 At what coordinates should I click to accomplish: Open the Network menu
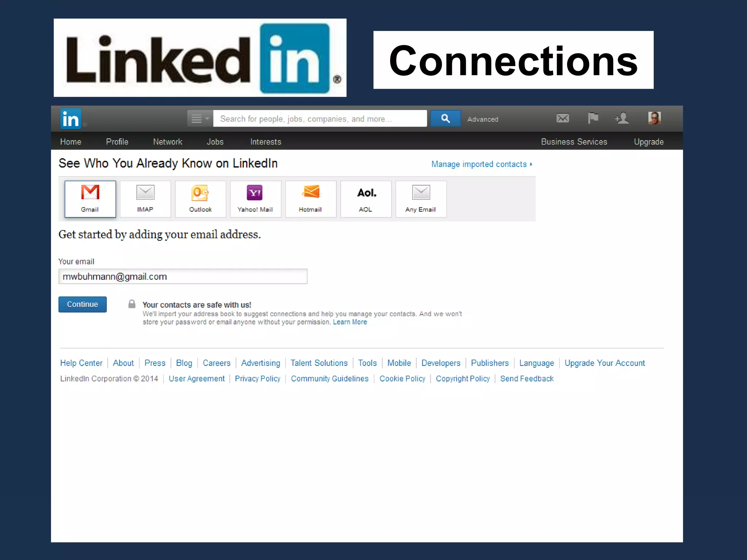(x=167, y=142)
